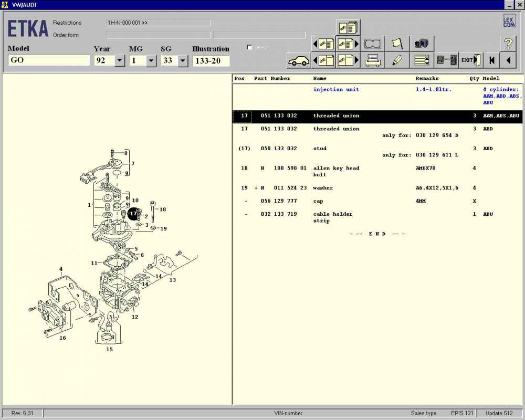Image resolution: width=525 pixels, height=420 pixels.
Task: Go to next illustration with parts list
Action: (x=348, y=44)
